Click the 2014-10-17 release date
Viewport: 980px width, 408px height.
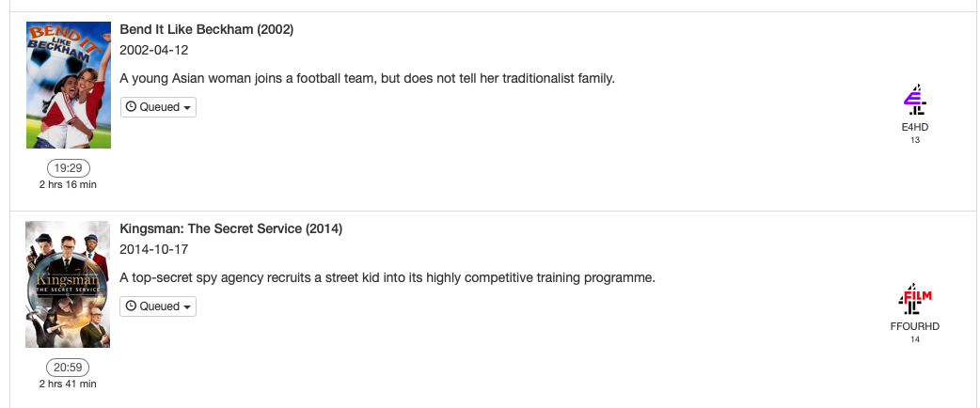(154, 249)
